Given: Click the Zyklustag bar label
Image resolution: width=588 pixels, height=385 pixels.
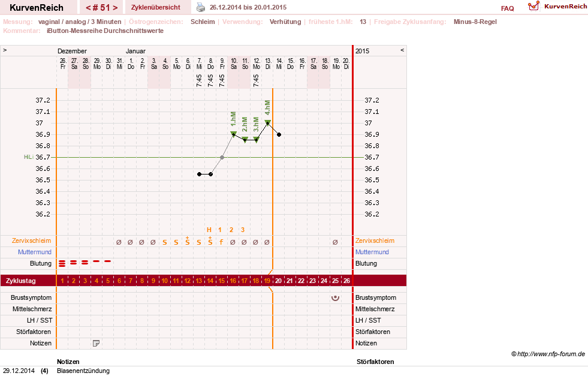Looking at the screenshot, I should tap(20, 281).
